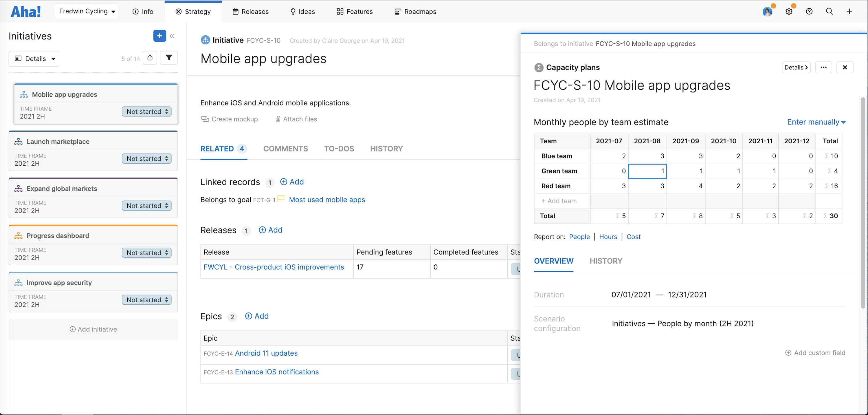
Task: Open the FWCYL Cross-product iOS improvements release
Action: (x=273, y=267)
